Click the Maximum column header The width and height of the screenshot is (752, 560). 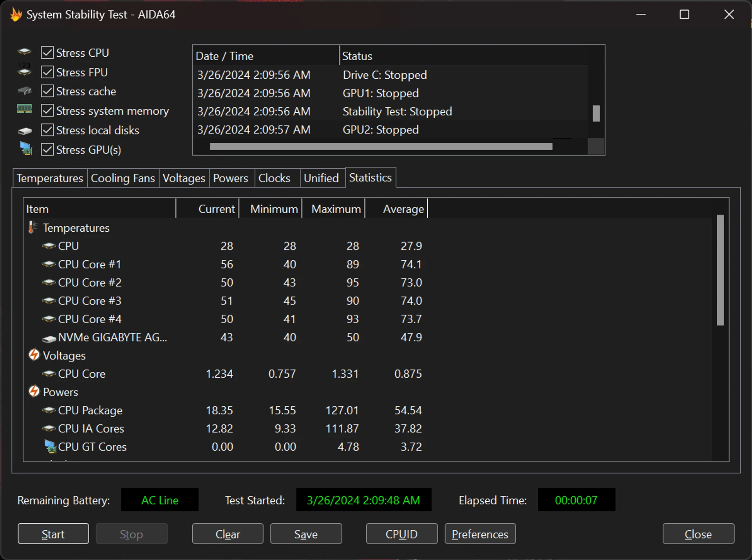coord(334,209)
